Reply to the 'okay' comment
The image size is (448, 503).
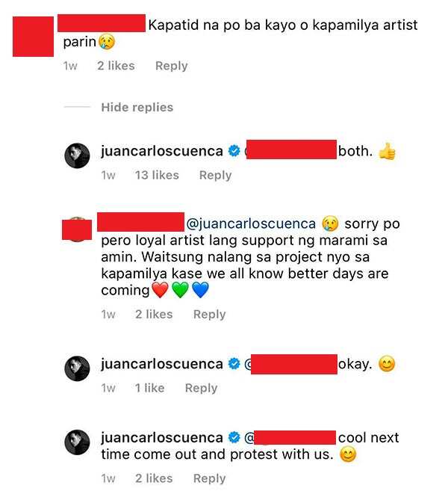(202, 388)
